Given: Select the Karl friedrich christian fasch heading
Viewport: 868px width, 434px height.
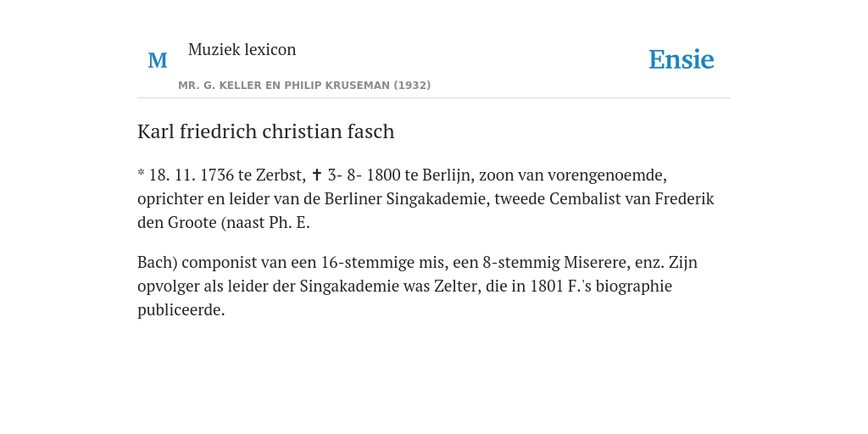Looking at the screenshot, I should pyautogui.click(x=265, y=131).
